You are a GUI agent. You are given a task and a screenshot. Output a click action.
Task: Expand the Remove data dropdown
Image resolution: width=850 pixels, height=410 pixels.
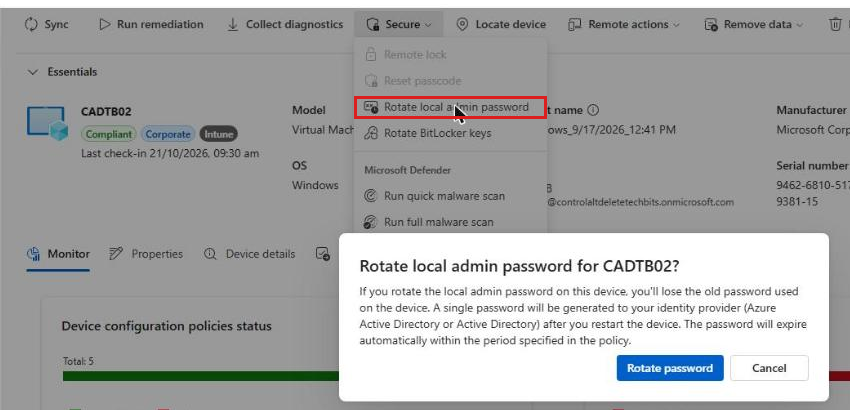(x=754, y=24)
